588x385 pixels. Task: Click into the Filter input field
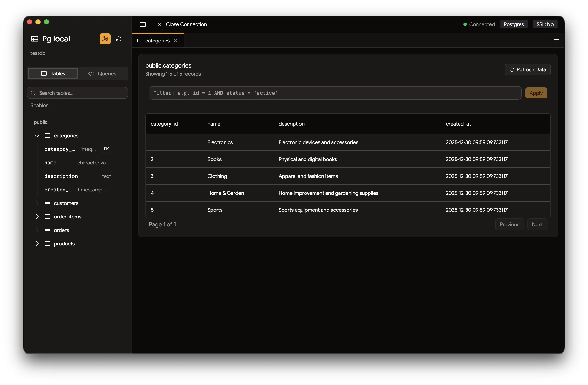335,93
